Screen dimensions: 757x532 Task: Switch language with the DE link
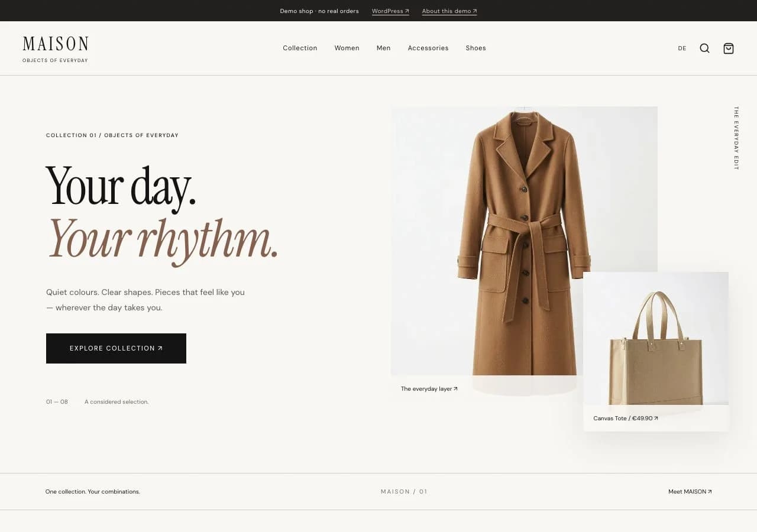point(682,48)
